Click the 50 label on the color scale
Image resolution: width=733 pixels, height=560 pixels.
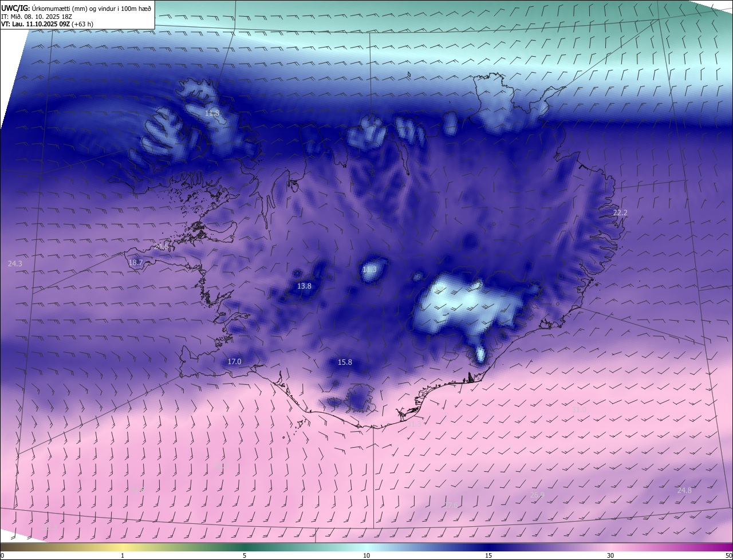728,555
